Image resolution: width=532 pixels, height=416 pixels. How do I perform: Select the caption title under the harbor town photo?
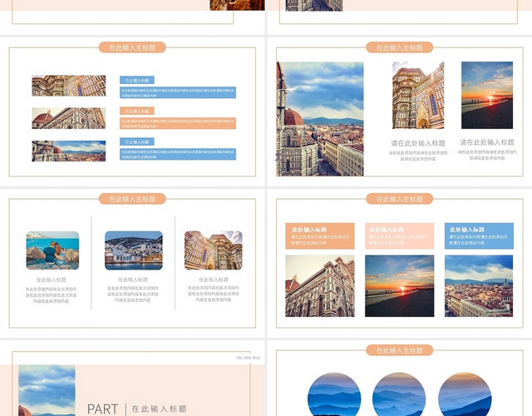click(x=133, y=280)
